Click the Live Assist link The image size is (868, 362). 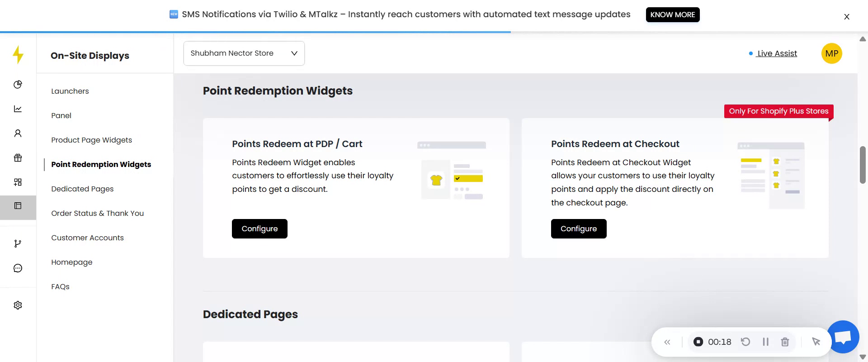(777, 53)
